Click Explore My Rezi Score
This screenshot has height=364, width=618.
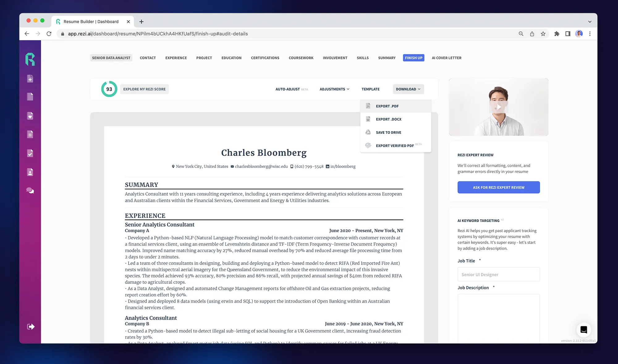coord(144,89)
